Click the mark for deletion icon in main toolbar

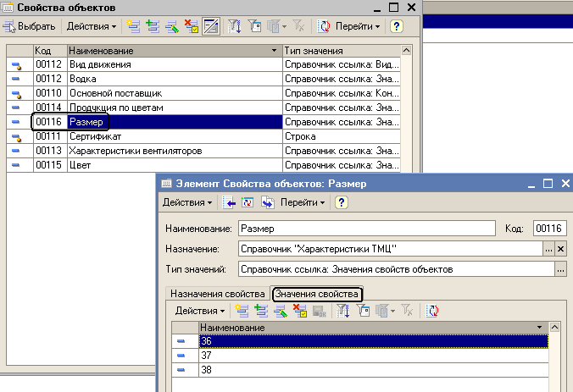(191, 26)
